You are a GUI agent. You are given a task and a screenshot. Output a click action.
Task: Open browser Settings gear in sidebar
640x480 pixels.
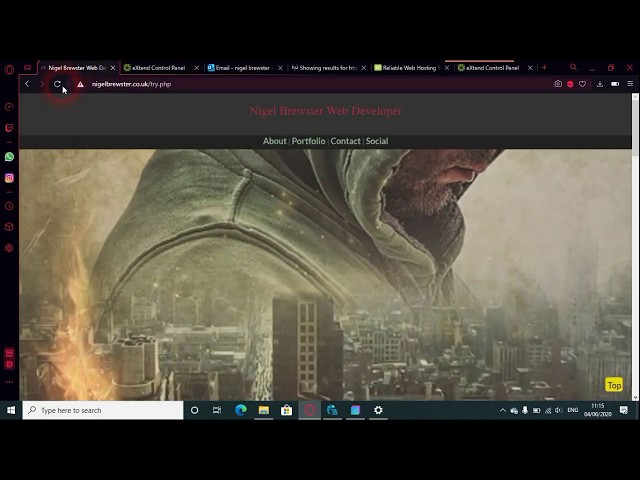pyautogui.click(x=9, y=248)
